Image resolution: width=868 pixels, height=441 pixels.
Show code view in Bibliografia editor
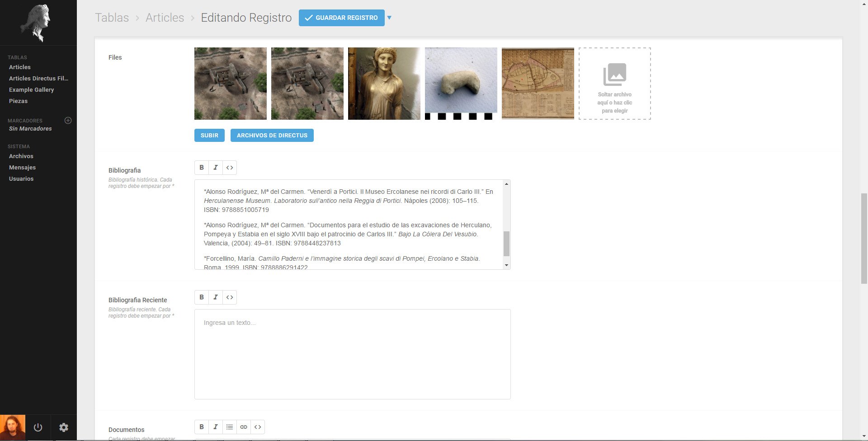pos(230,168)
